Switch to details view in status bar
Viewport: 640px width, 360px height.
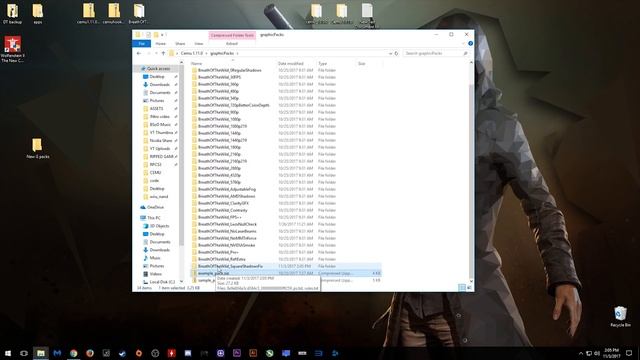[462, 288]
